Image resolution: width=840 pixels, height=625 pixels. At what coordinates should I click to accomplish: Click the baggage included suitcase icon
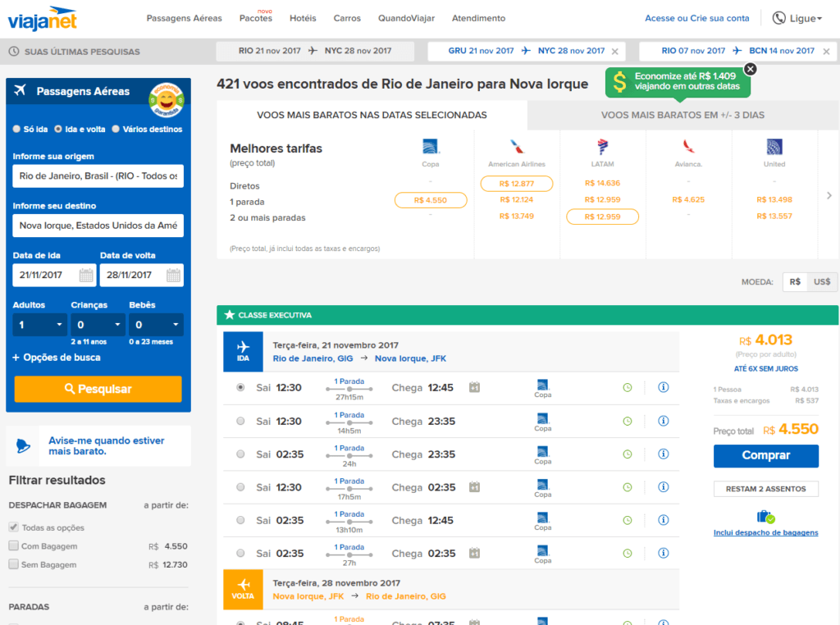point(765,517)
